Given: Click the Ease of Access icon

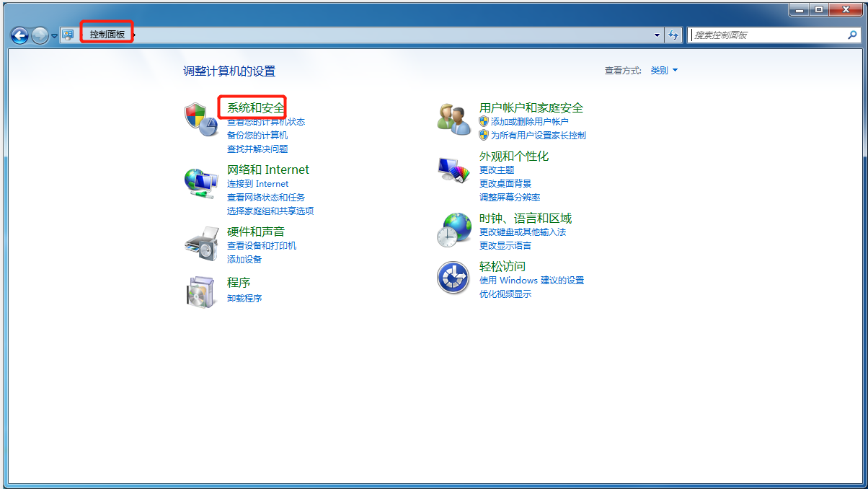Looking at the screenshot, I should (x=454, y=278).
